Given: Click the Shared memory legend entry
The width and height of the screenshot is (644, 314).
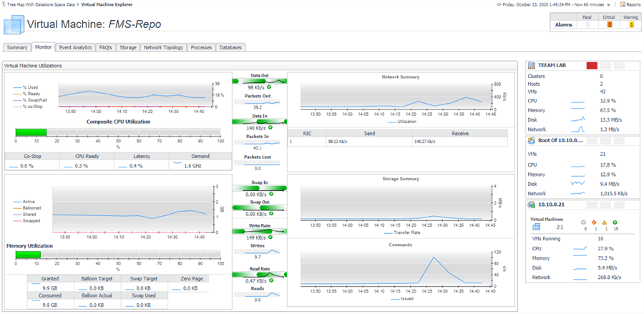Looking at the screenshot, I should click(x=24, y=215).
